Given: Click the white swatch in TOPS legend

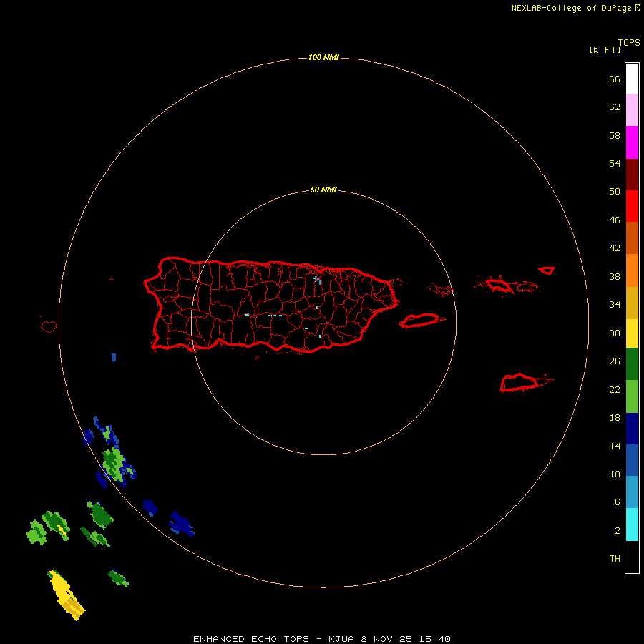Looking at the screenshot, I should (x=632, y=79).
